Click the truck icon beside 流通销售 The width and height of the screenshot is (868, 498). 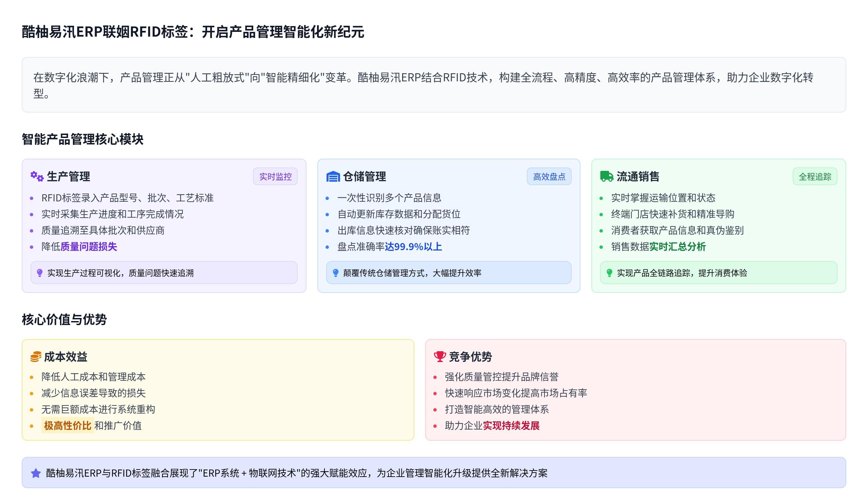click(607, 177)
